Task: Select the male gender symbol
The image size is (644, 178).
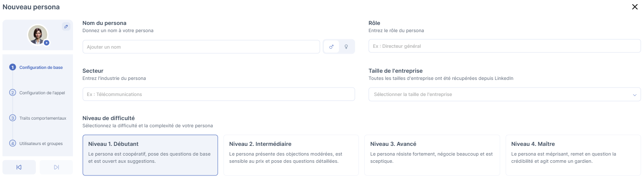Action: coord(331,47)
